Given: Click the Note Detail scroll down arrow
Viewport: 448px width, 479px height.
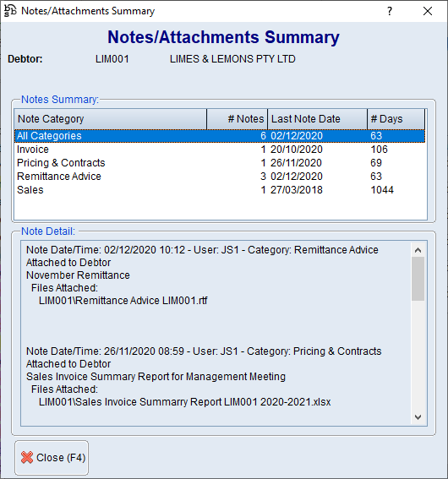Looking at the screenshot, I should (x=418, y=417).
